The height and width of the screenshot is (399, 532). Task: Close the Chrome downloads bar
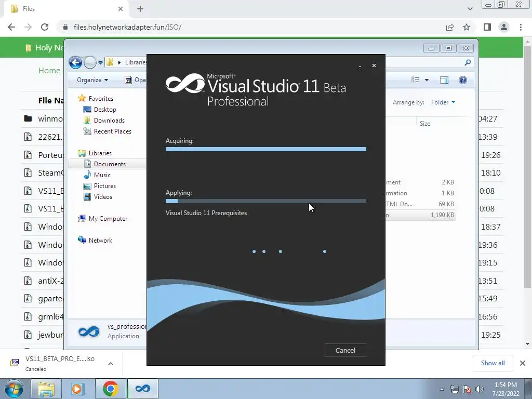[x=523, y=363]
